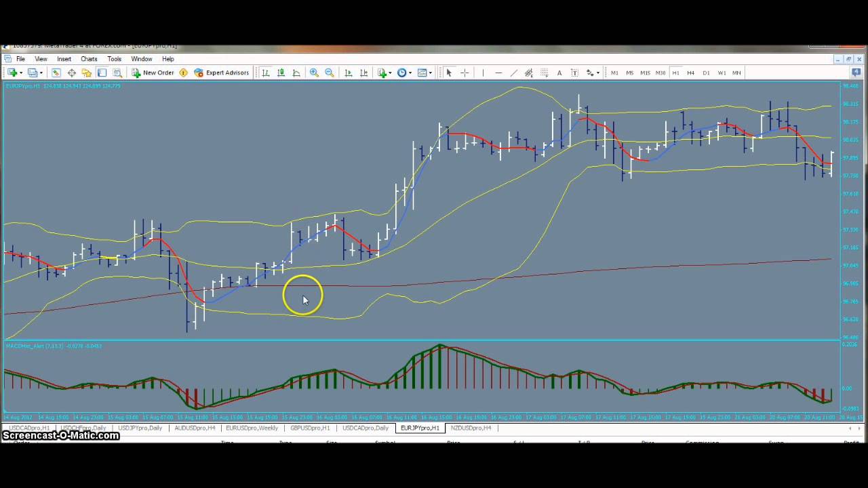Switch to GBPUSDpro,H1 chart tab
The width and height of the screenshot is (868, 488).
(x=310, y=428)
